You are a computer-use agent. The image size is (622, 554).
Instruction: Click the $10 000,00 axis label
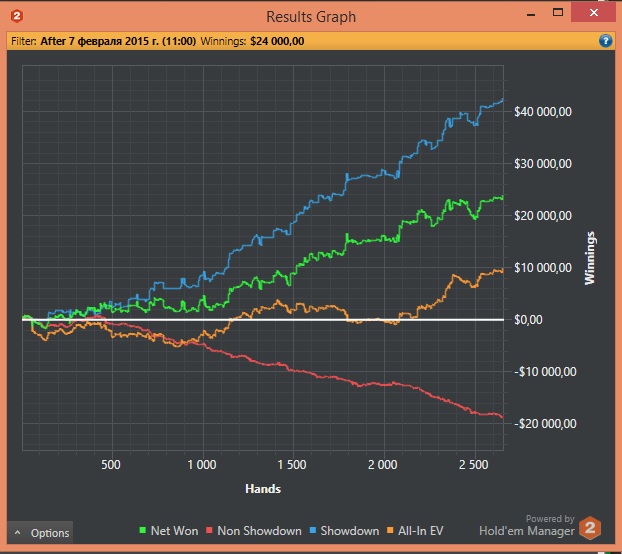pos(543,268)
